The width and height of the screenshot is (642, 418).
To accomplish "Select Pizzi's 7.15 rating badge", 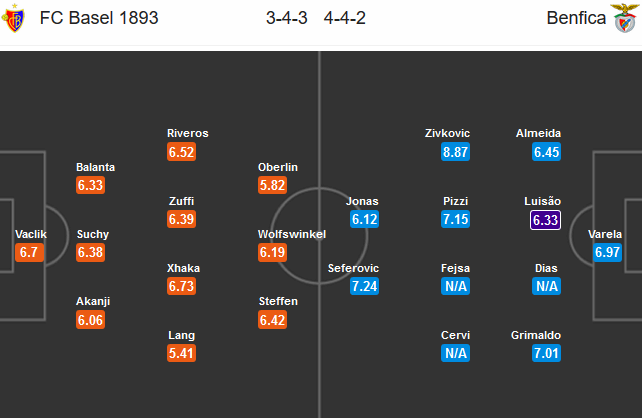I will pos(455,219).
